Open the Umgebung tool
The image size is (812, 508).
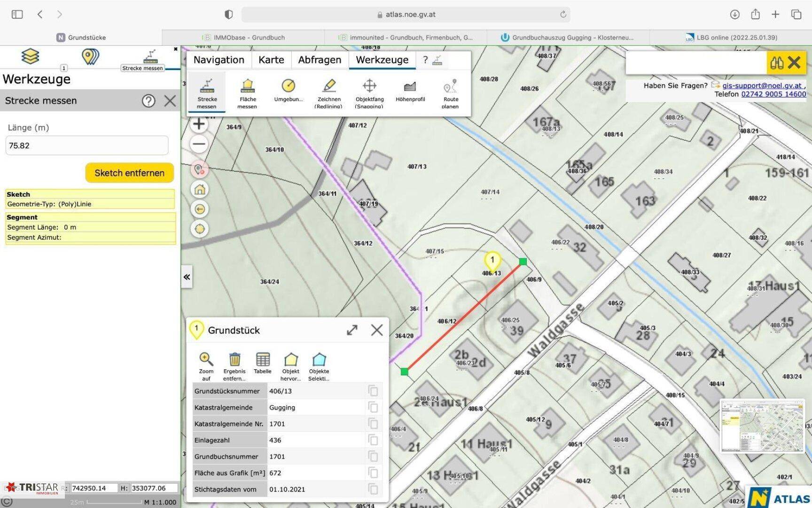288,90
